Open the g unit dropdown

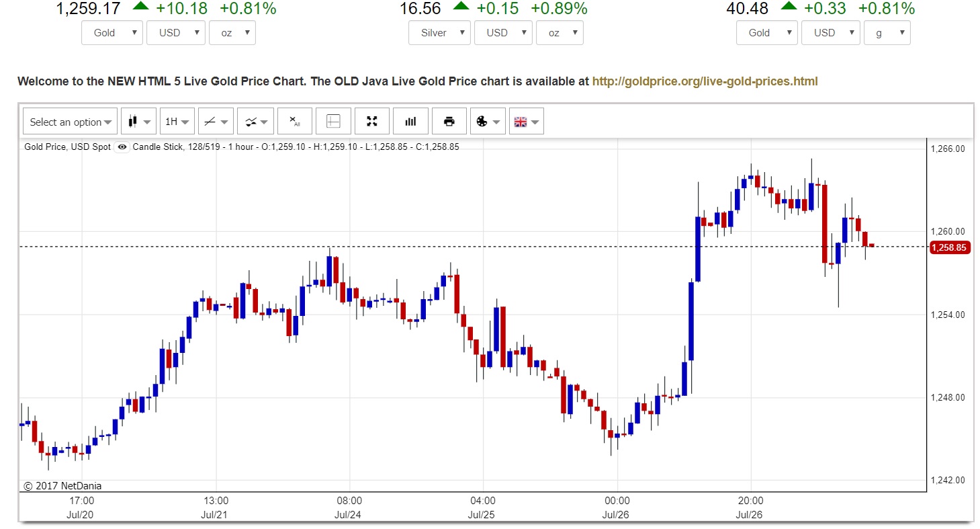point(887,32)
